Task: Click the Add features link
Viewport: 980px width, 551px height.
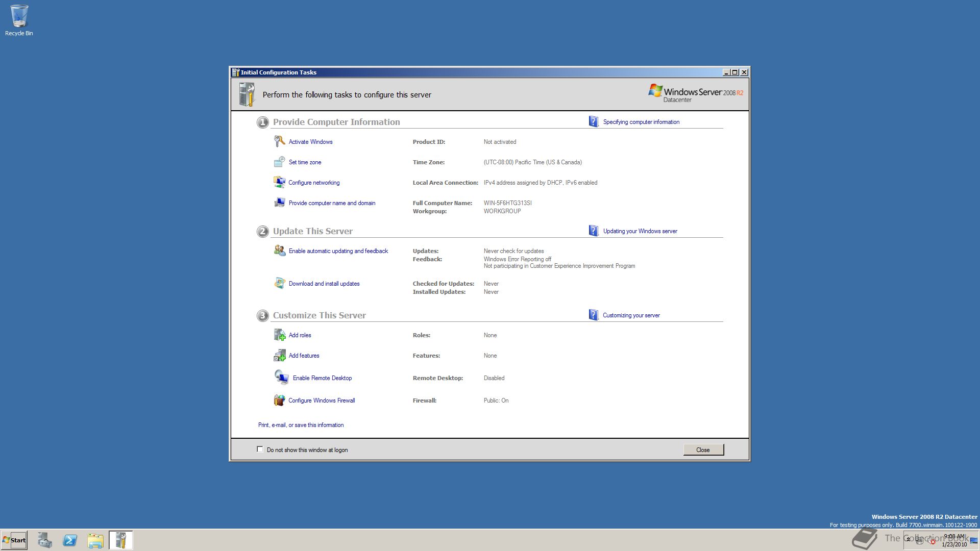Action: tap(304, 356)
